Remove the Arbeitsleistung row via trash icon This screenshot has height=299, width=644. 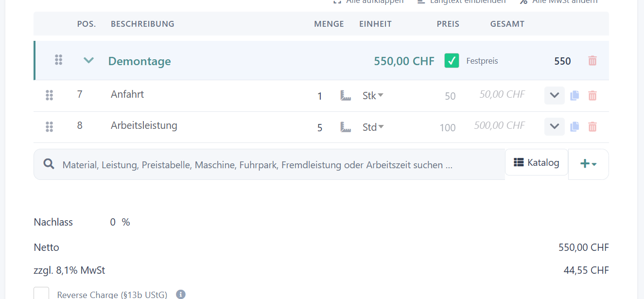tap(592, 127)
